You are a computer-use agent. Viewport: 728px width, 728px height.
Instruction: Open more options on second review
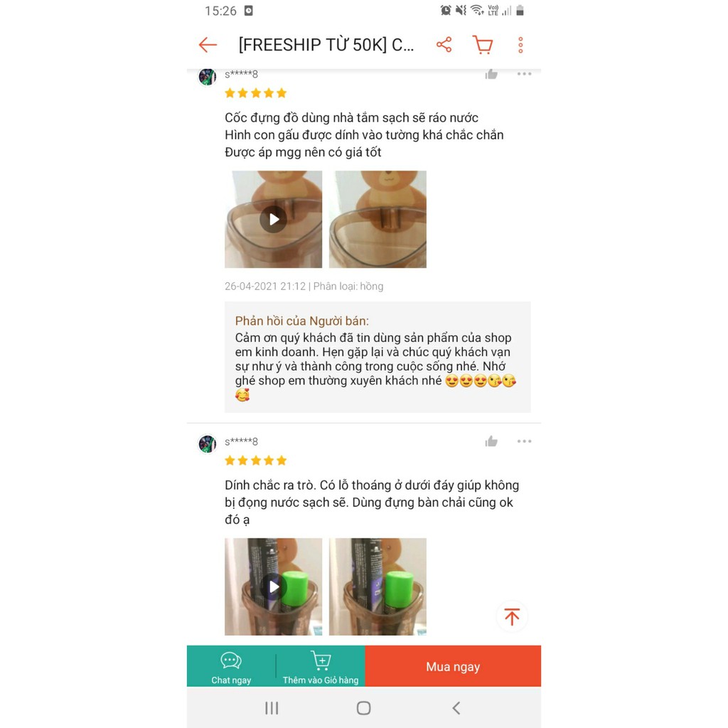(524, 441)
